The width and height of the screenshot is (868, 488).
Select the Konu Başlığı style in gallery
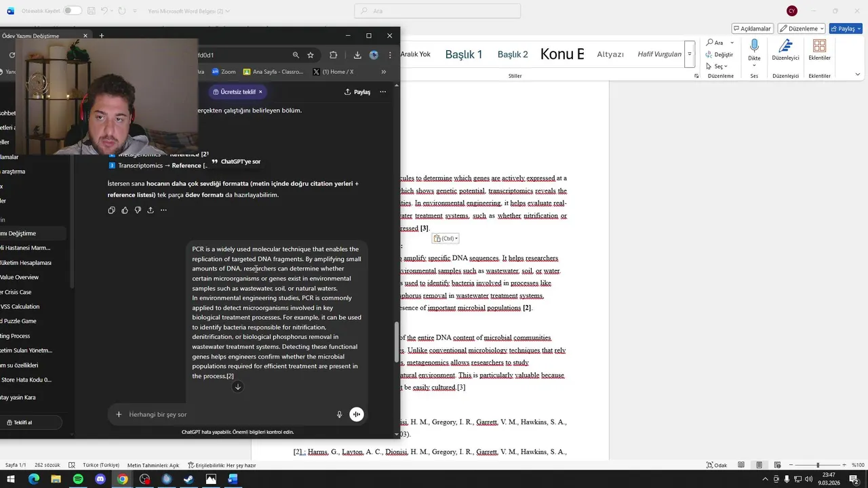point(562,54)
